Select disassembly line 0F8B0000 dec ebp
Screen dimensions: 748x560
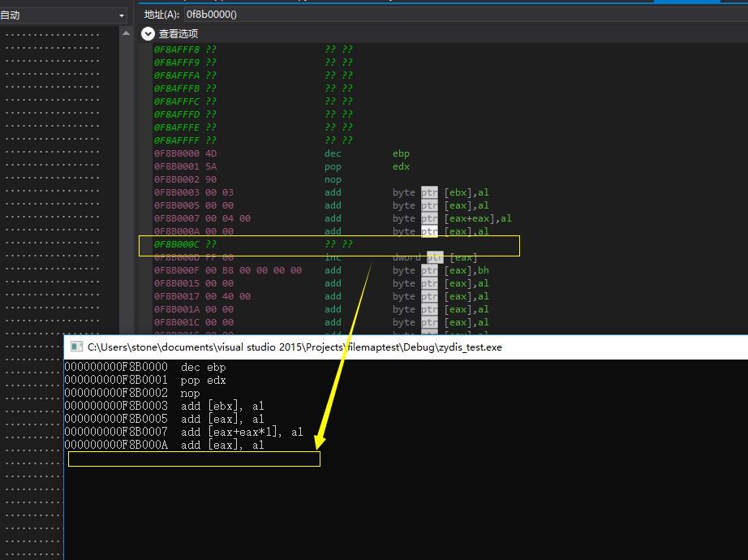click(282, 153)
